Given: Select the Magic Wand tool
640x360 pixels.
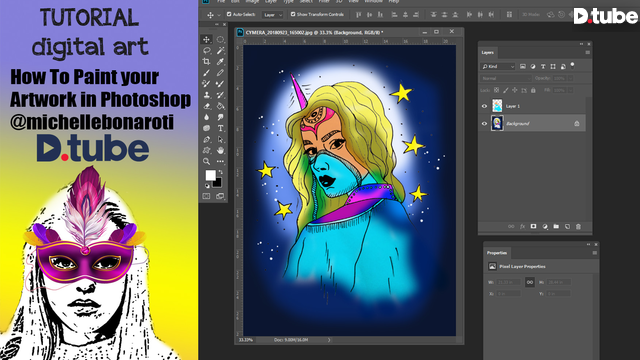Looking at the screenshot, I should (220, 51).
